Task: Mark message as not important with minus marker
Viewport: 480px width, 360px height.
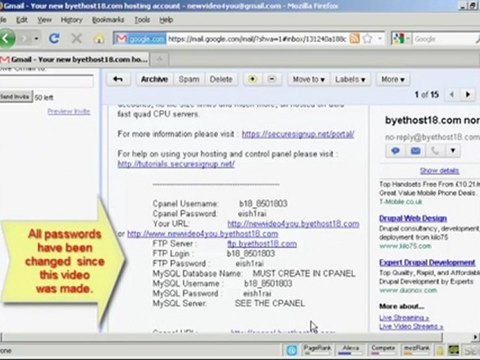Action: (272, 79)
